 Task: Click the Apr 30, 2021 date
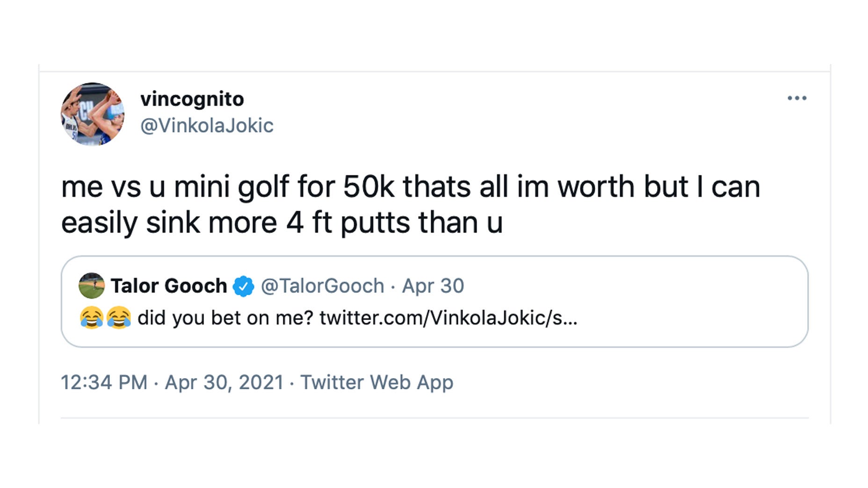pyautogui.click(x=224, y=382)
